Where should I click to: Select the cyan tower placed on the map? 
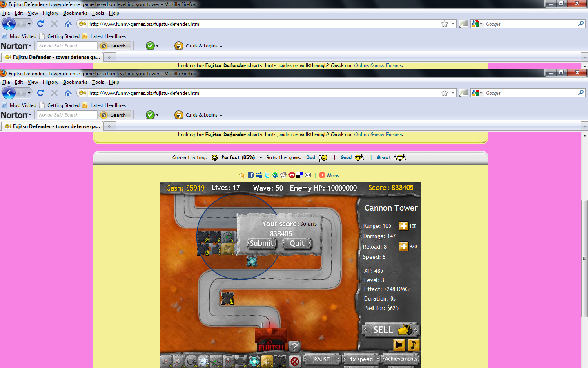pyautogui.click(x=252, y=261)
